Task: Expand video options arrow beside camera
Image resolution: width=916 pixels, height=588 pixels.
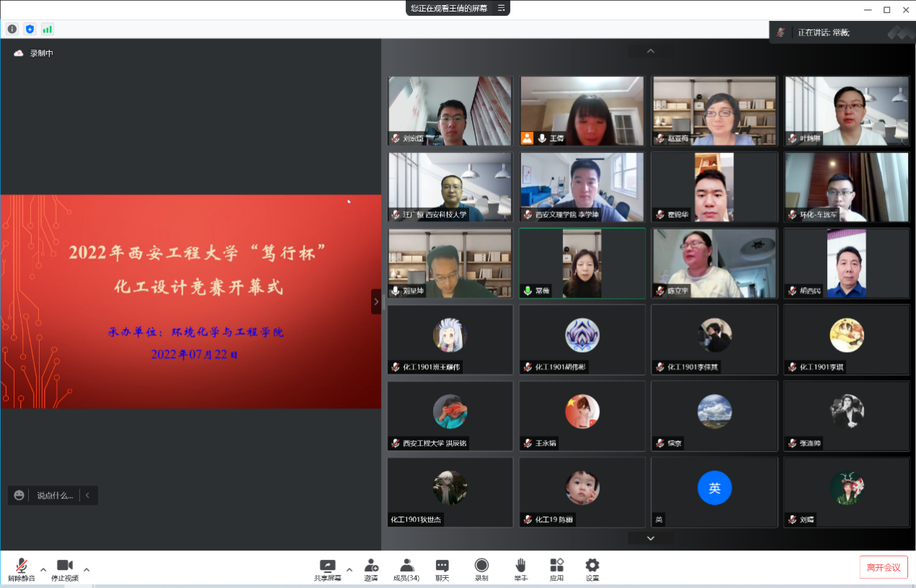Action: point(87,569)
